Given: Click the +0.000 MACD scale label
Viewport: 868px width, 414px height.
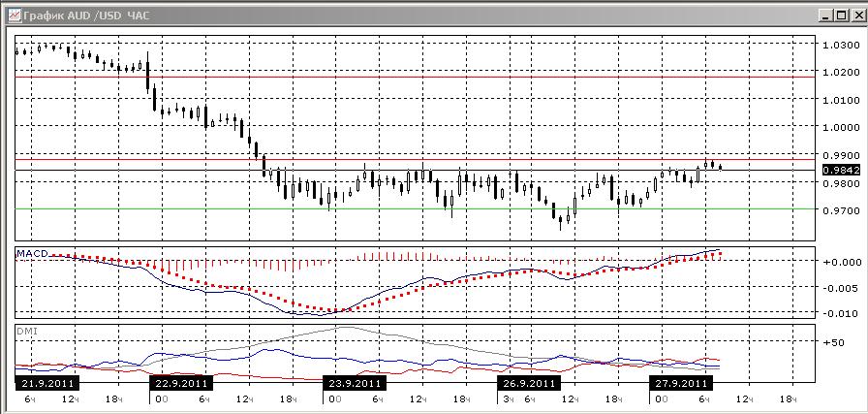Looking at the screenshot, I should [842, 262].
